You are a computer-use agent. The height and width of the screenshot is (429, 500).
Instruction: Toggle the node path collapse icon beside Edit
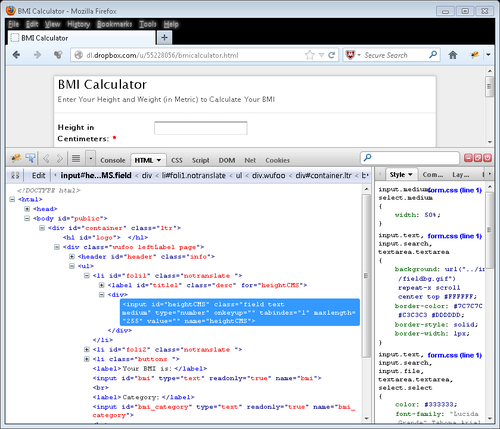[x=15, y=175]
